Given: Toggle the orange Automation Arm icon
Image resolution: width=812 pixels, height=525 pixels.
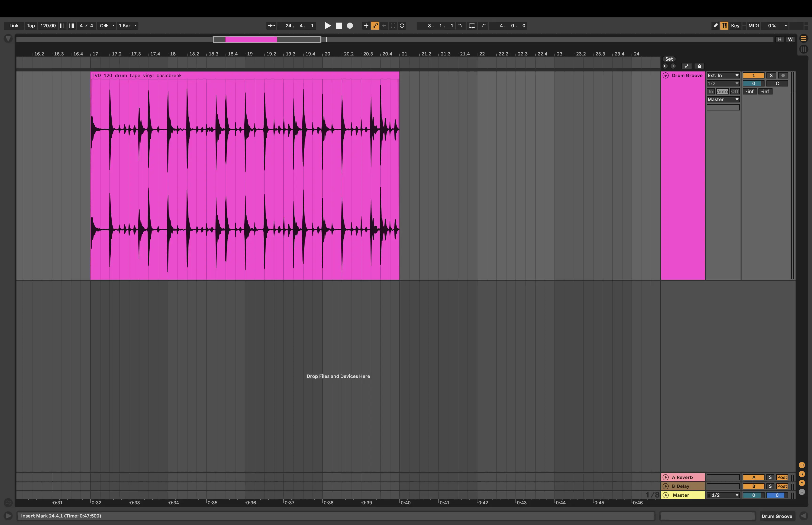Looking at the screenshot, I should point(375,26).
